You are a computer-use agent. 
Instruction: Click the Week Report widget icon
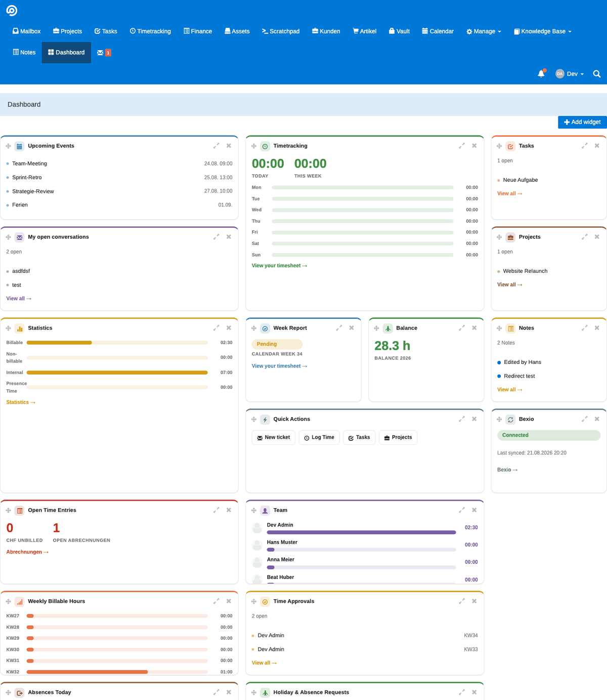265,328
